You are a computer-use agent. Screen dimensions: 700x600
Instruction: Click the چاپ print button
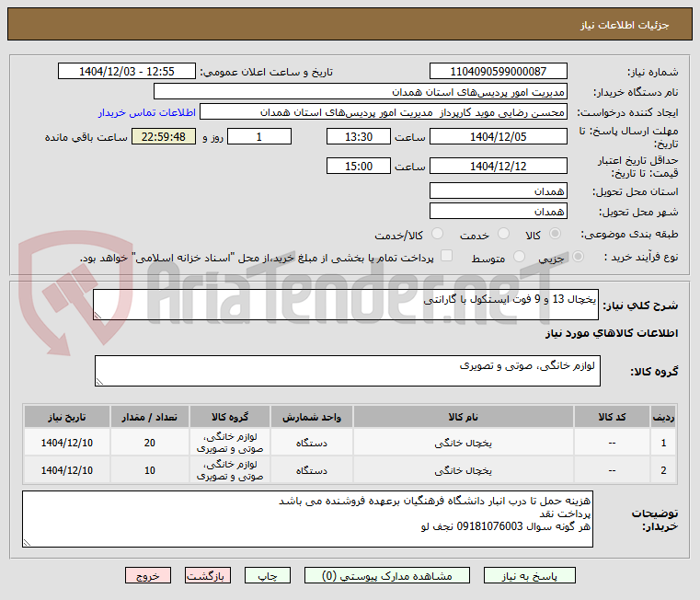point(268,575)
